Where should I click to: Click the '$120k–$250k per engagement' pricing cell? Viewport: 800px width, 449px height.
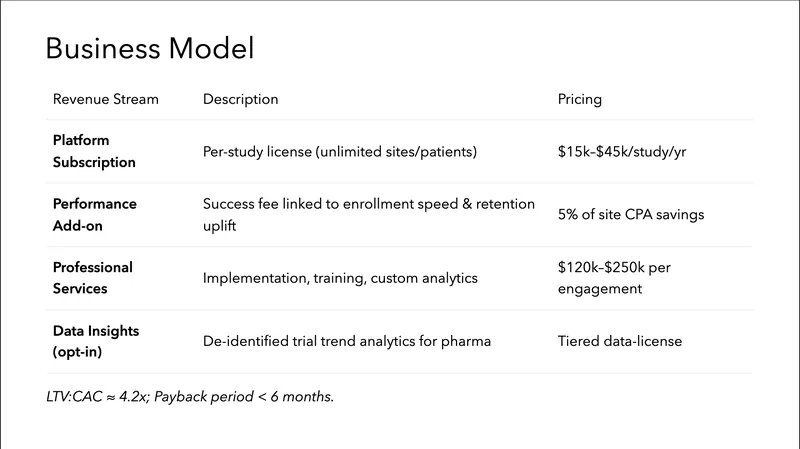617,278
